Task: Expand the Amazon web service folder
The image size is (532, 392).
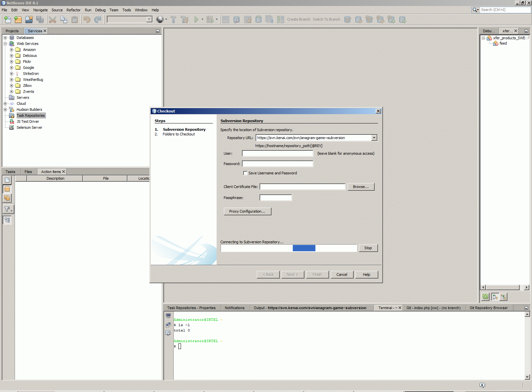Action: click(11, 50)
